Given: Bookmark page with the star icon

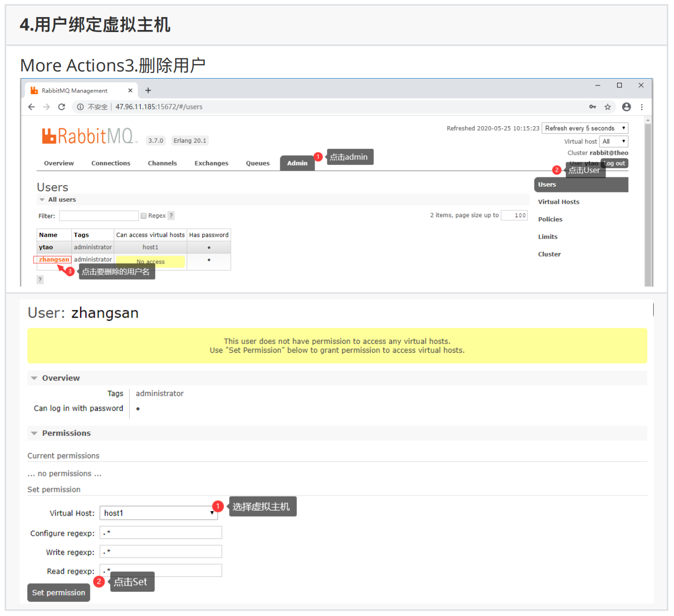Looking at the screenshot, I should click(608, 107).
